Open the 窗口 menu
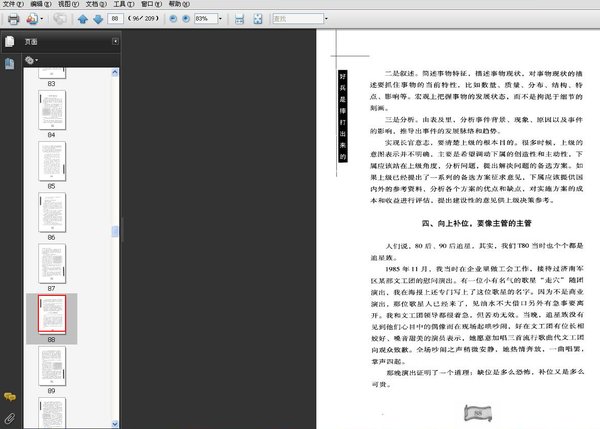600x429 pixels. point(151,4)
